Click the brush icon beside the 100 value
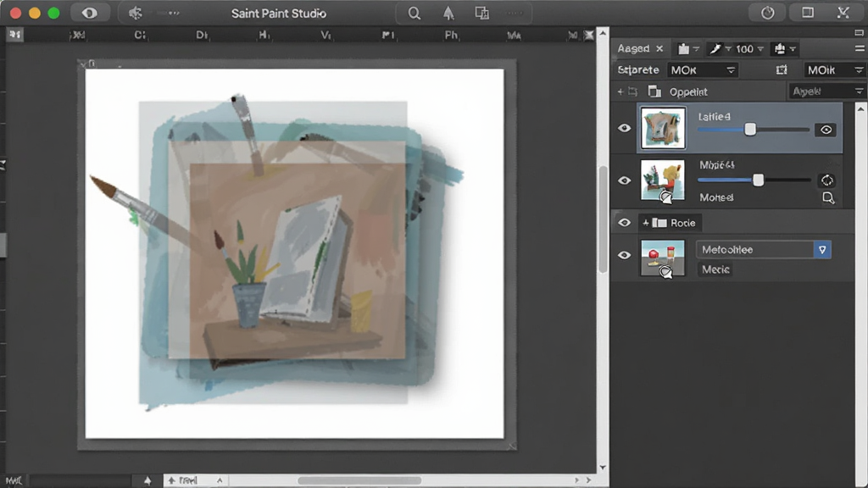 click(x=715, y=49)
